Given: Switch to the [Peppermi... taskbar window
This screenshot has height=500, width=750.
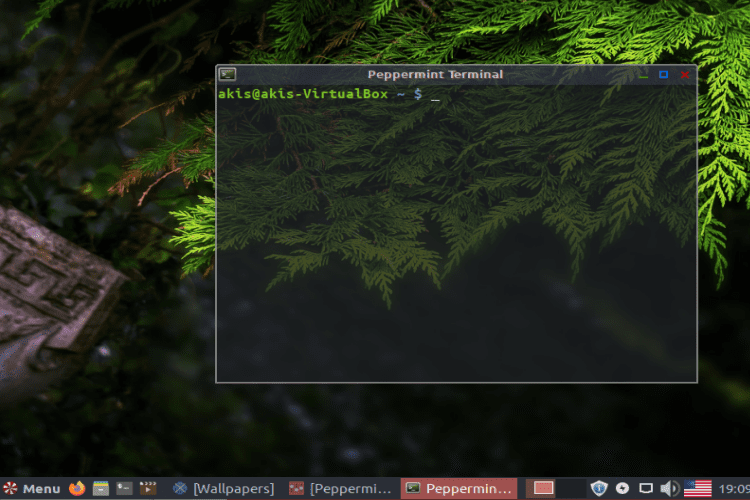Looking at the screenshot, I should [x=341, y=489].
